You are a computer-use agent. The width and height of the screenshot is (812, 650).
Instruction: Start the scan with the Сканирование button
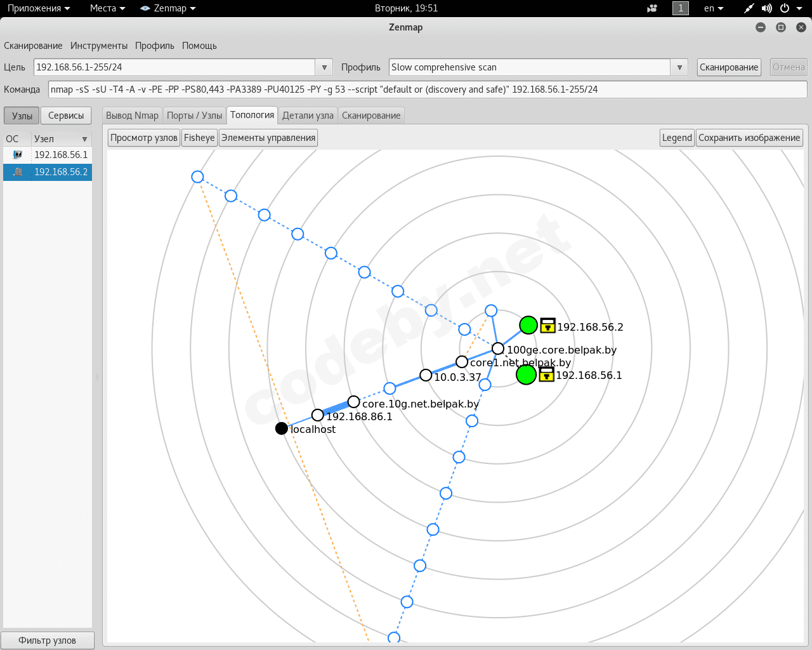click(729, 67)
